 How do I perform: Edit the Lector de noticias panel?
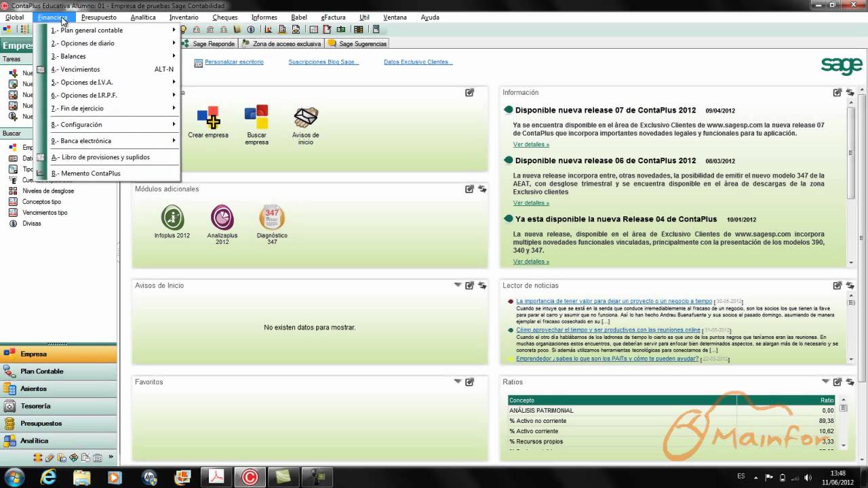(x=837, y=285)
